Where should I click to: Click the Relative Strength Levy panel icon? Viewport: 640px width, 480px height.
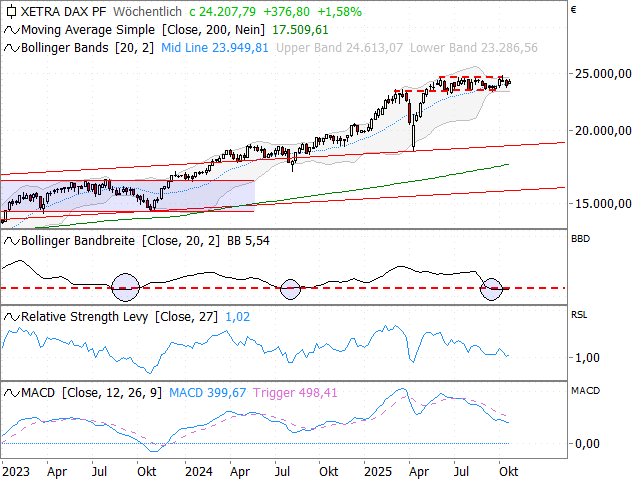pyautogui.click(x=11, y=316)
